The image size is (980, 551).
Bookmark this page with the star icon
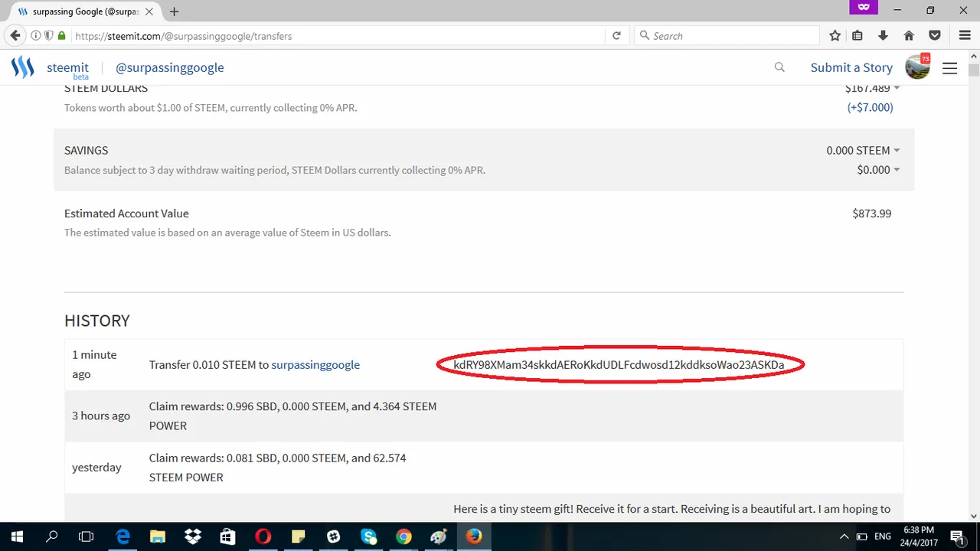[835, 35]
